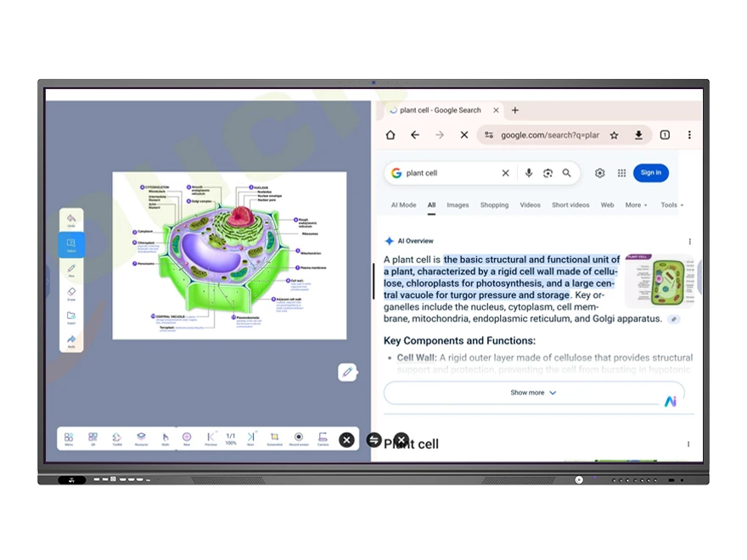Pick the Pen tool in whiteboard sidebar
This screenshot has height=560, width=747.
[x=71, y=270]
